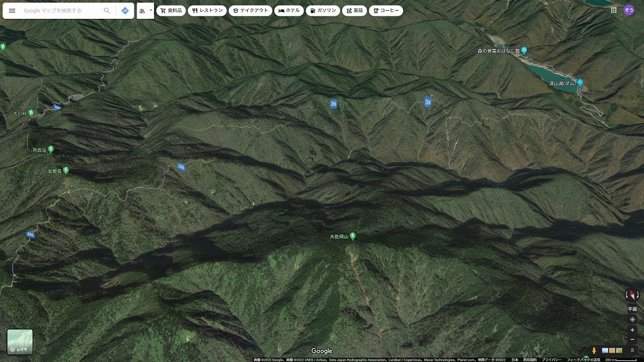Click the search magnifier icon

pos(107,11)
